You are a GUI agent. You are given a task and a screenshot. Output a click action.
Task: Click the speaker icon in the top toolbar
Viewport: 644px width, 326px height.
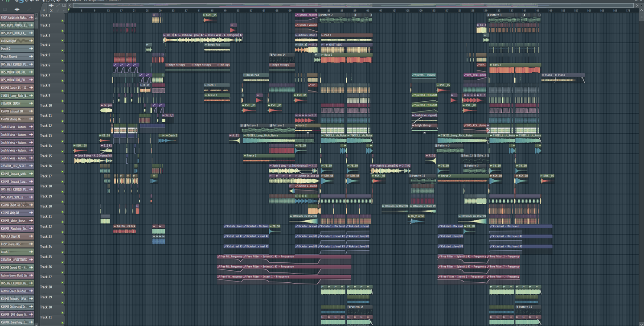tap(58, 1)
